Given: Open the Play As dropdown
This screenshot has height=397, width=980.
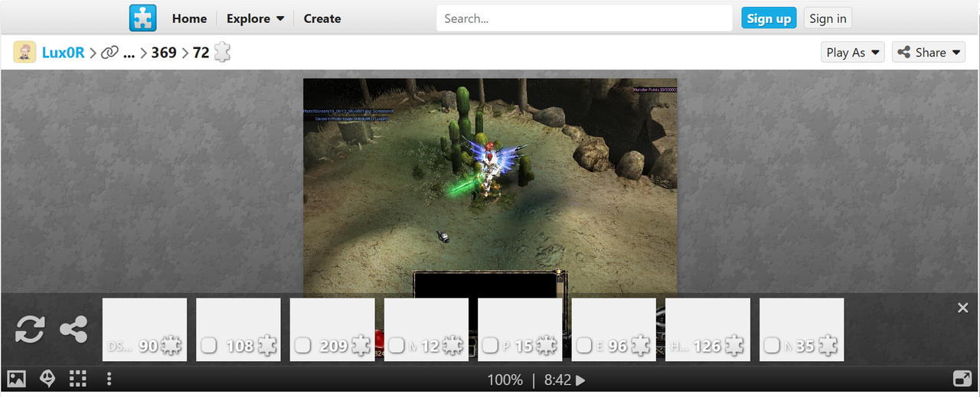Looking at the screenshot, I should click(852, 52).
